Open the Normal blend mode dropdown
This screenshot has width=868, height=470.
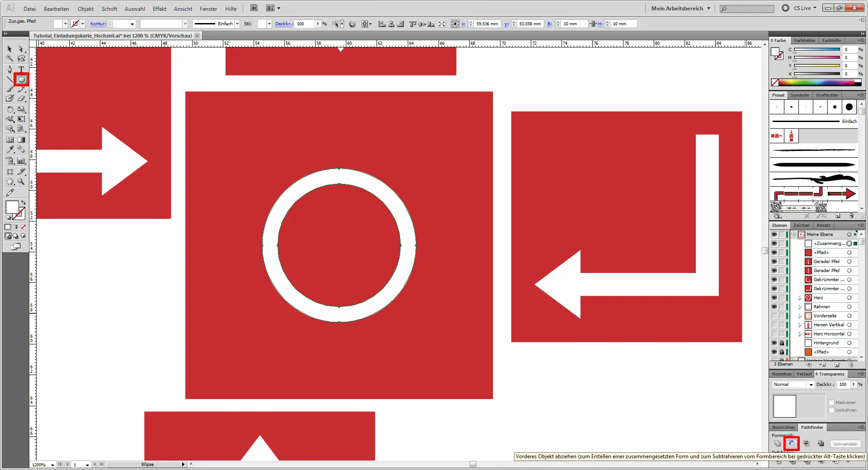[793, 385]
